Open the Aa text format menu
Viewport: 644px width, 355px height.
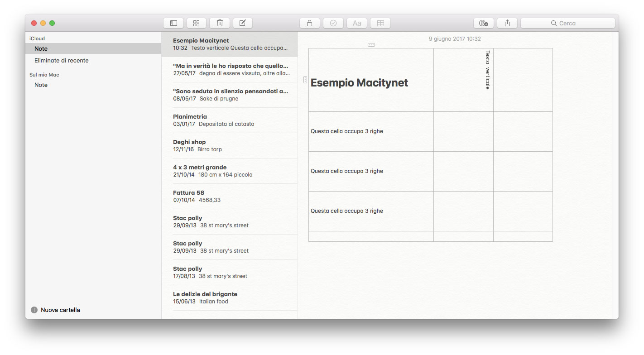click(357, 23)
